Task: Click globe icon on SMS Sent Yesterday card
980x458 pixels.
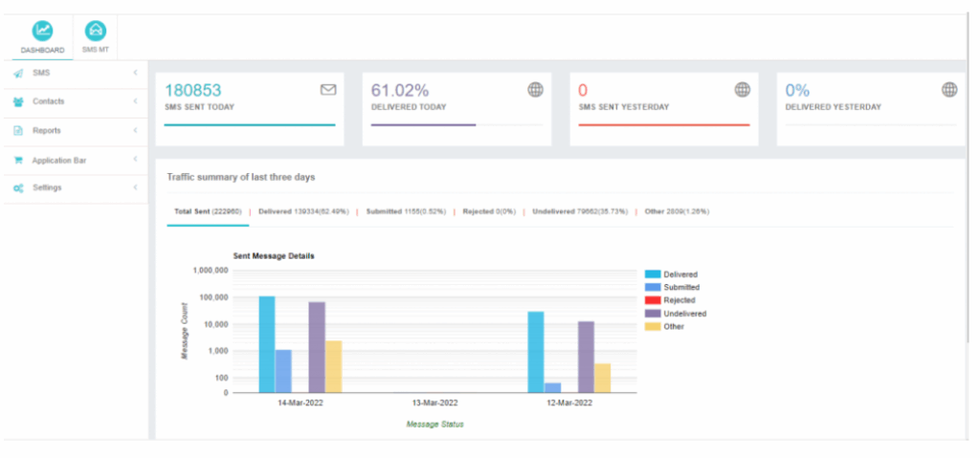Action: (742, 90)
